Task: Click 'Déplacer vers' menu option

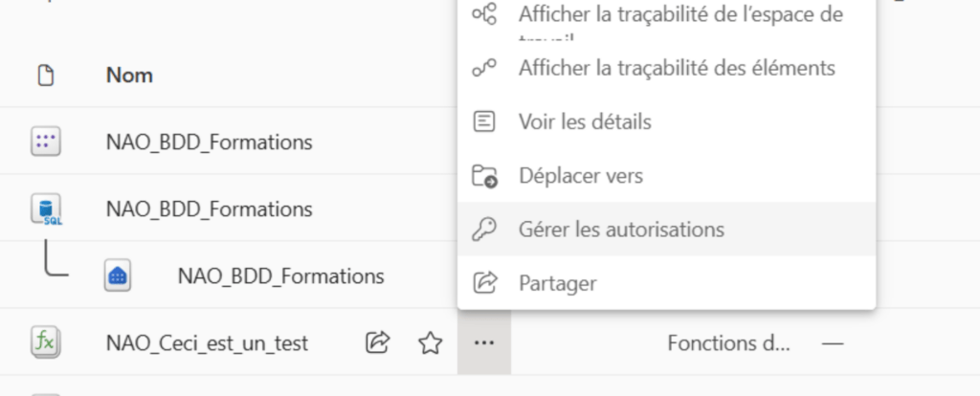Action: [580, 176]
